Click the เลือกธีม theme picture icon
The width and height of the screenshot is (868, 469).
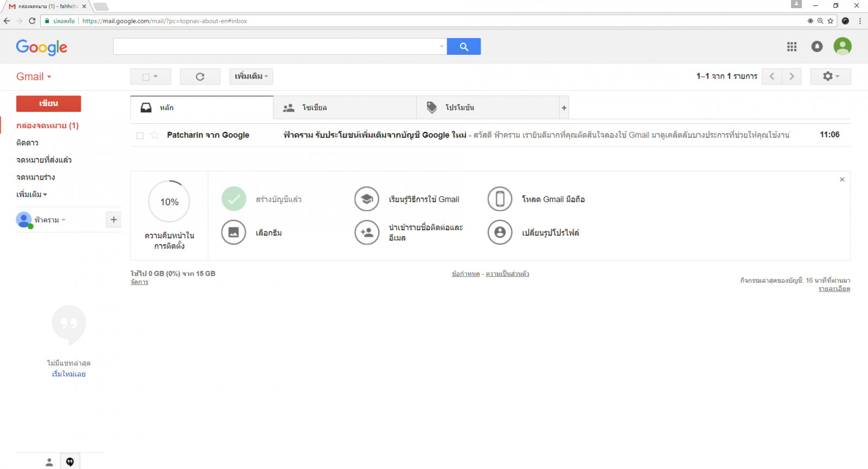coord(234,232)
